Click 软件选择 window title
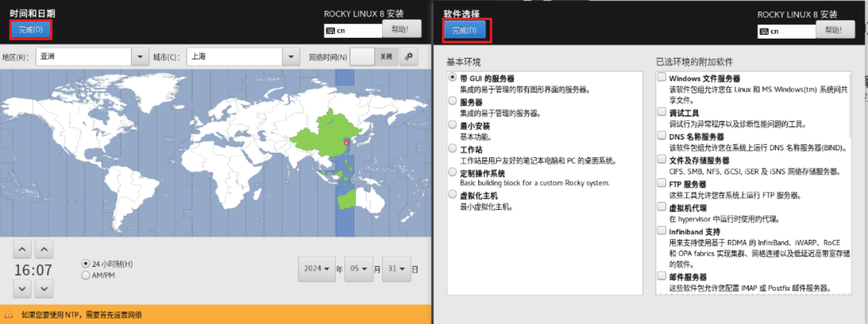The image size is (868, 324). 462,13
